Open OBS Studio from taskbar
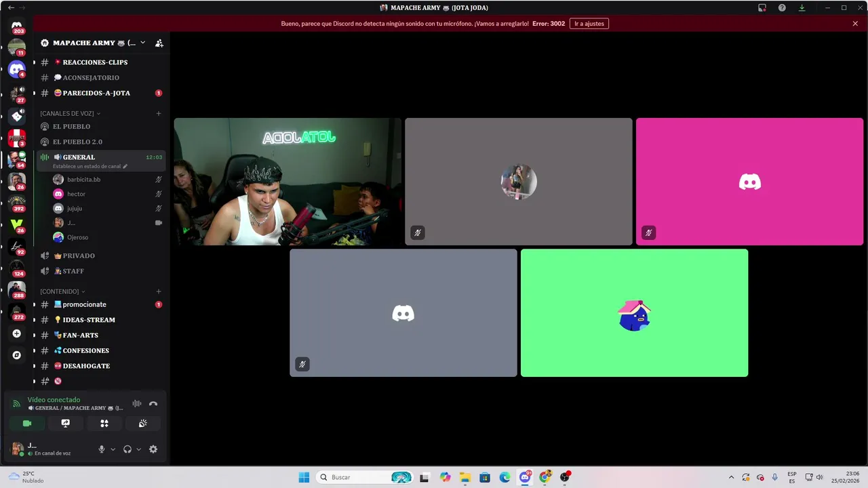Viewport: 868px width, 488px height. (x=565, y=477)
